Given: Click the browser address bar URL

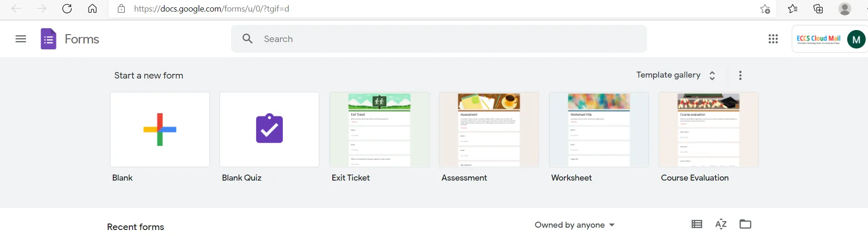Looking at the screenshot, I should (212, 9).
